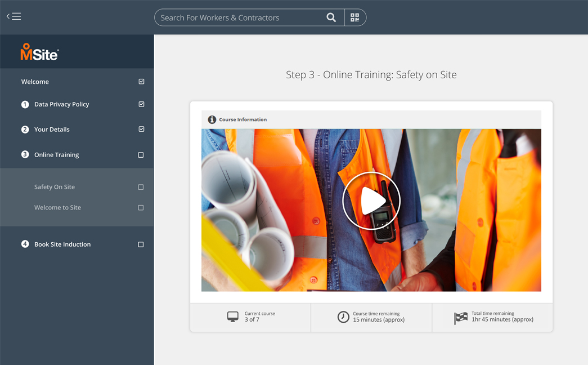Click the clock icon for course time

tap(343, 317)
